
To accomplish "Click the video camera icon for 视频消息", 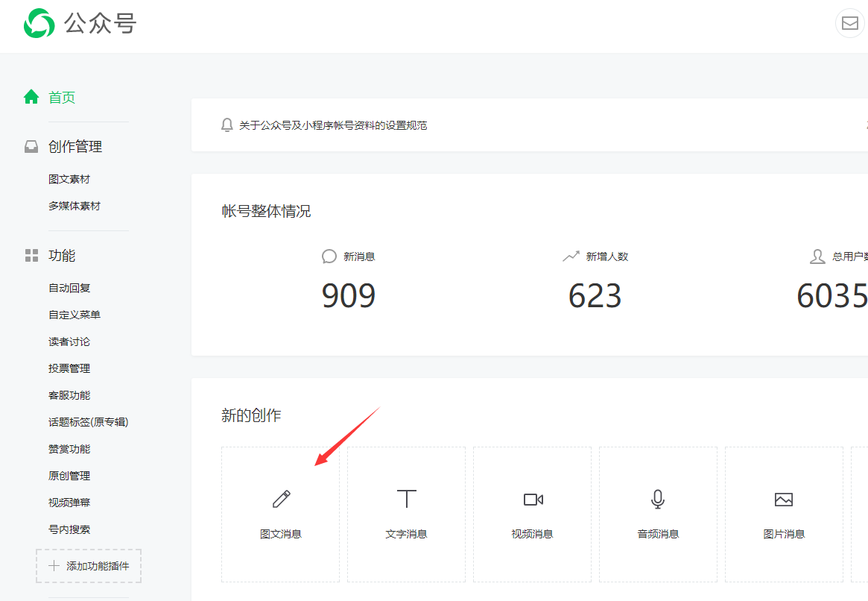I will [532, 498].
